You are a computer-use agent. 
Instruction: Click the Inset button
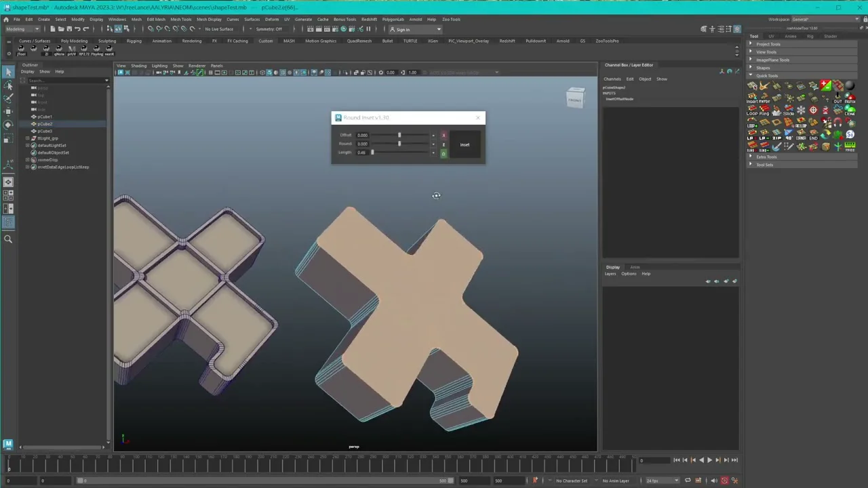[465, 144]
